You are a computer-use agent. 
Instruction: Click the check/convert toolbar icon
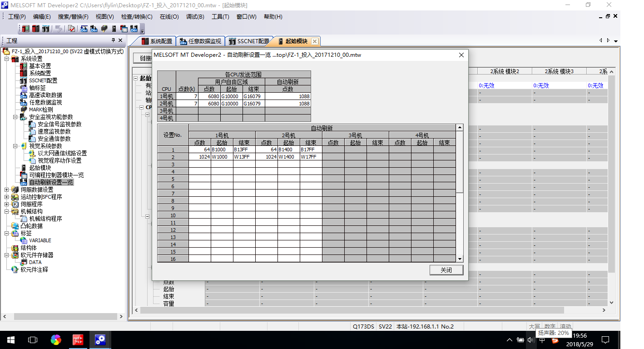click(71, 29)
